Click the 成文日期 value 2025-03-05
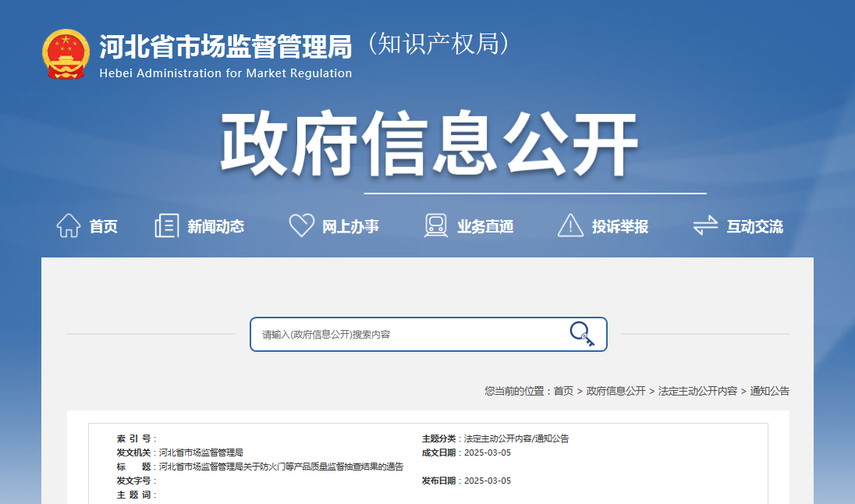This screenshot has height=504, width=855. (488, 453)
